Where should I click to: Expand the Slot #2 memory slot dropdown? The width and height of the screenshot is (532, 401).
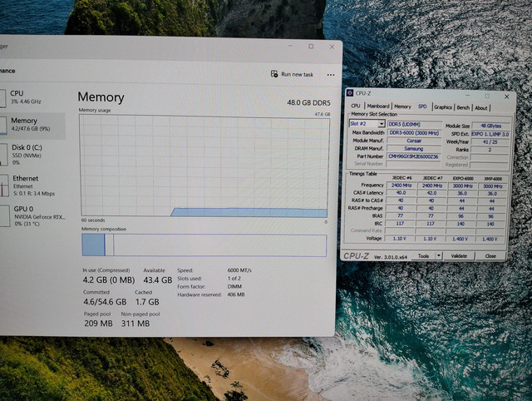point(382,124)
